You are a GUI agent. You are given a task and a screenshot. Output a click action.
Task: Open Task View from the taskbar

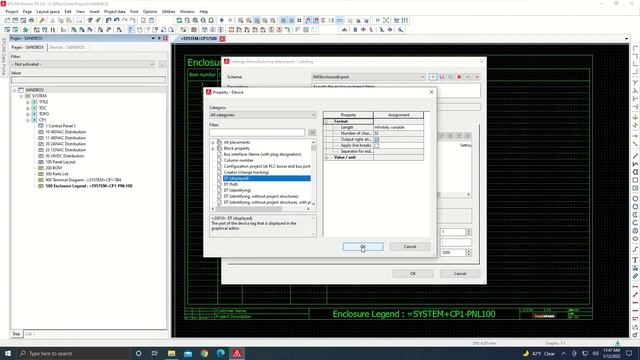click(154, 353)
